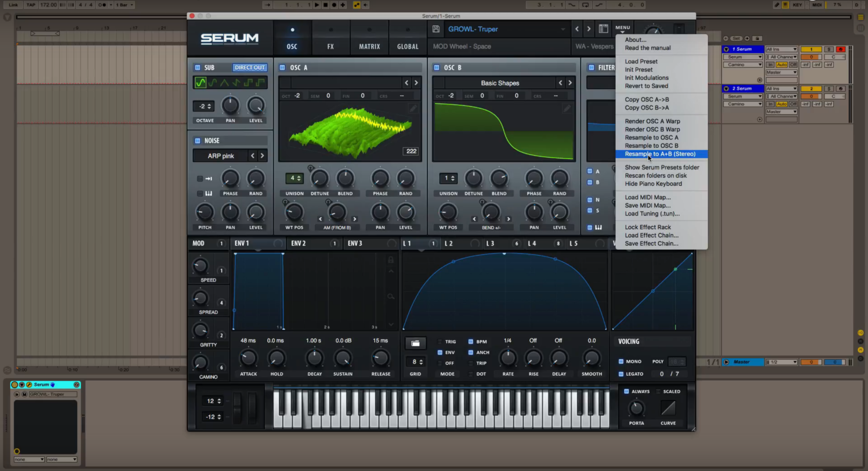Switch to the MATRIX tab
868x471 pixels.
pyautogui.click(x=369, y=38)
